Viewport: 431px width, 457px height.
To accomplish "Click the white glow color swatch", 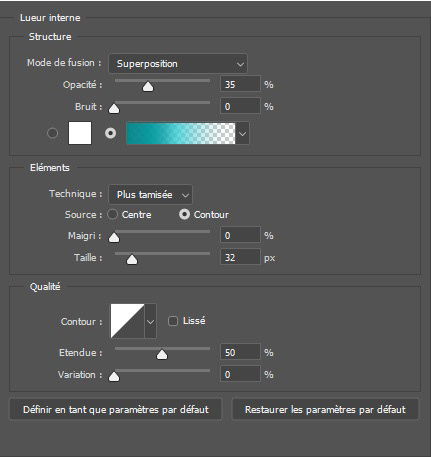I will pos(80,133).
